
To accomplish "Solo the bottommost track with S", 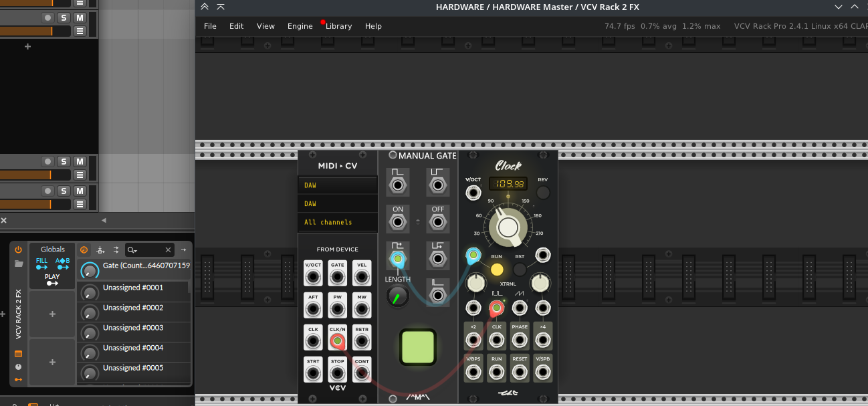I will 64,191.
